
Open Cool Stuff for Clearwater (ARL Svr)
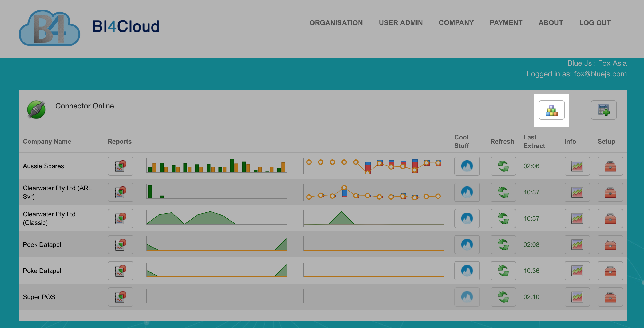tap(467, 192)
